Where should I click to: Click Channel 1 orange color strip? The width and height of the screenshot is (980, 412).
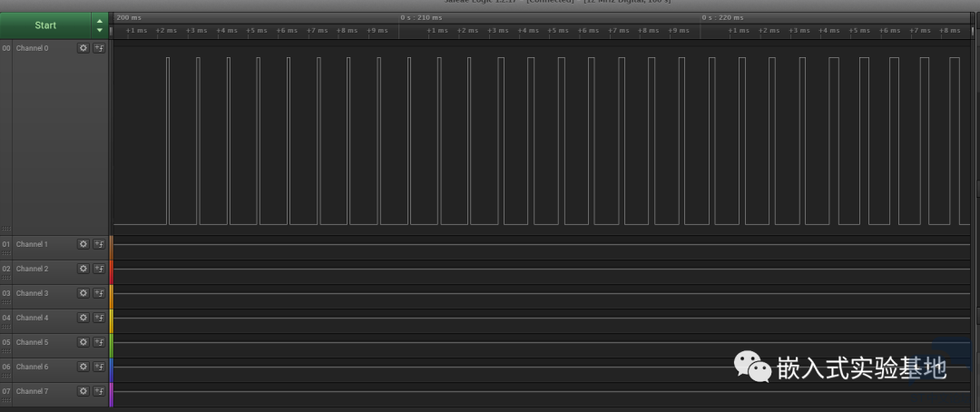coord(112,248)
